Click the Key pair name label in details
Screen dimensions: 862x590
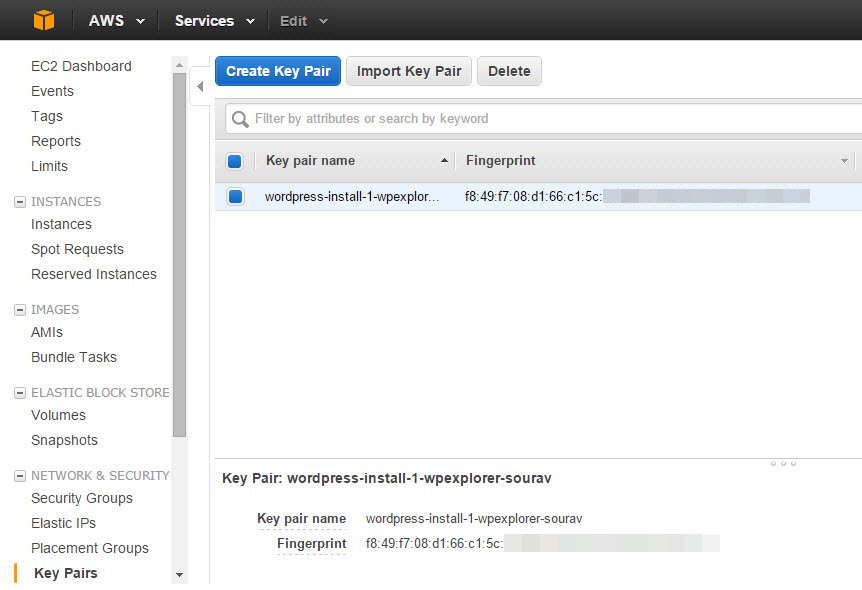[x=301, y=519]
